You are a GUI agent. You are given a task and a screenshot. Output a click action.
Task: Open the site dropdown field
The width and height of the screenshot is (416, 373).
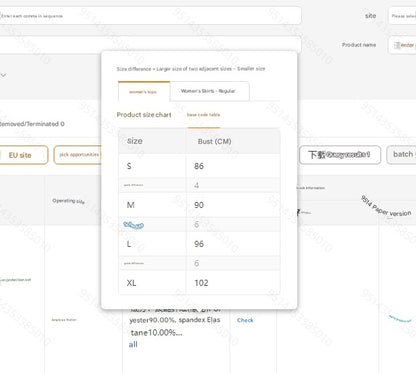[402, 16]
